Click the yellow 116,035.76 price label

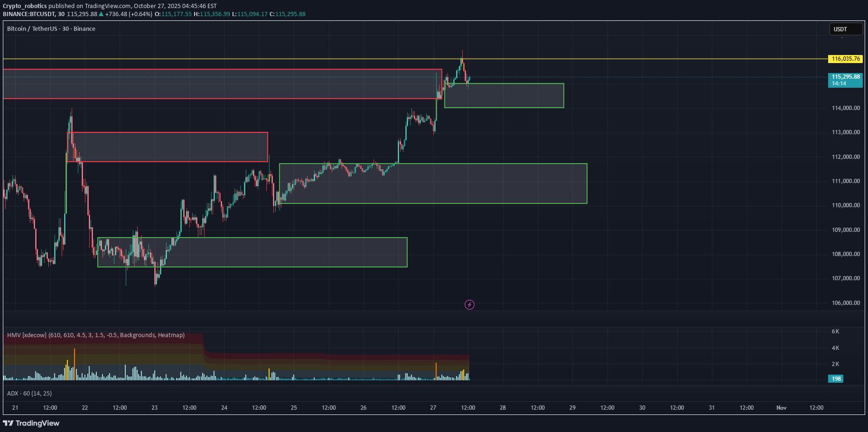846,59
